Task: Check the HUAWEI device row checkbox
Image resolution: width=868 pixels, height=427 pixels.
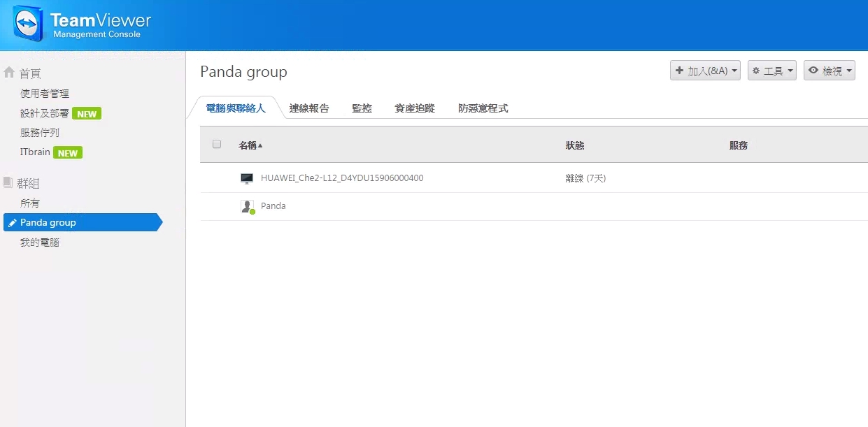Action: click(217, 178)
